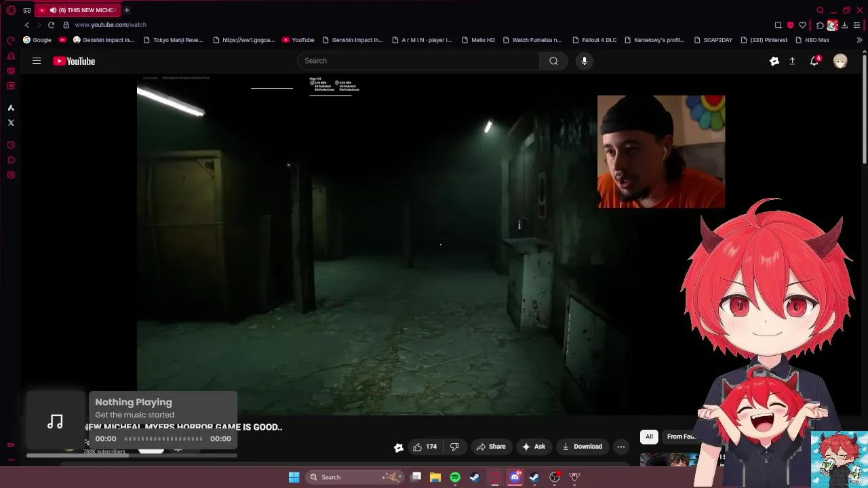Open the YouTube create upload icon

coord(792,61)
